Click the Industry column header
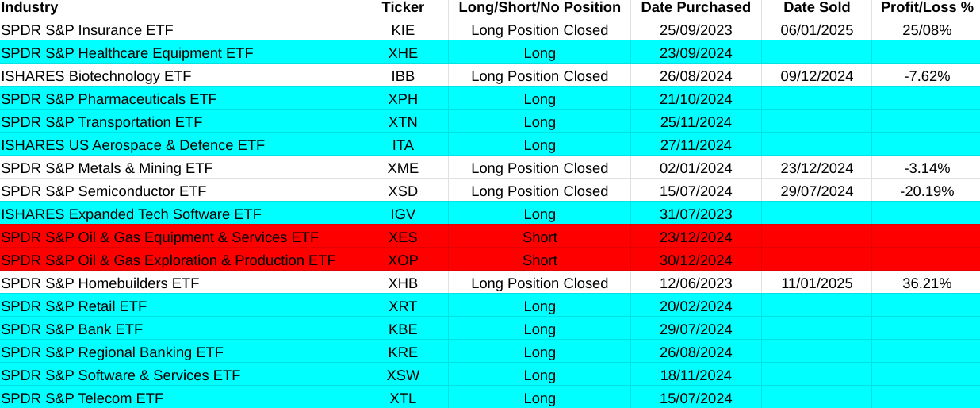Viewport: 980px width, 408px height. point(29,7)
